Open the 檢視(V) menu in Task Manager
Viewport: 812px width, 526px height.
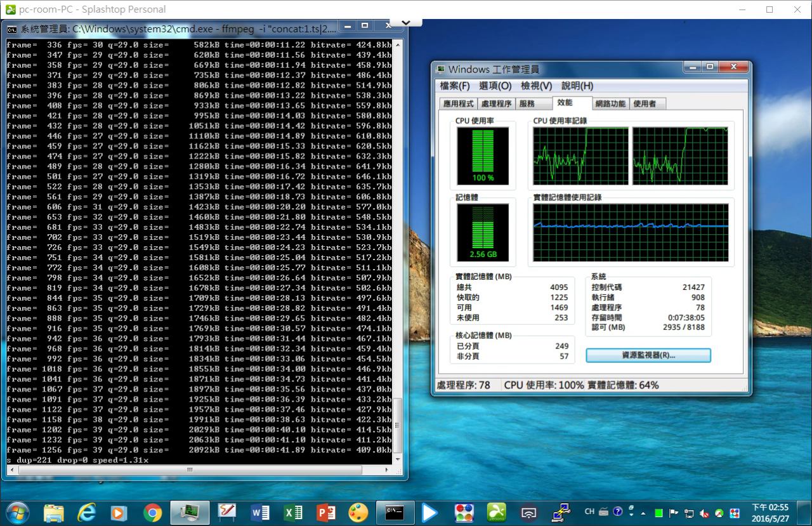[536, 86]
